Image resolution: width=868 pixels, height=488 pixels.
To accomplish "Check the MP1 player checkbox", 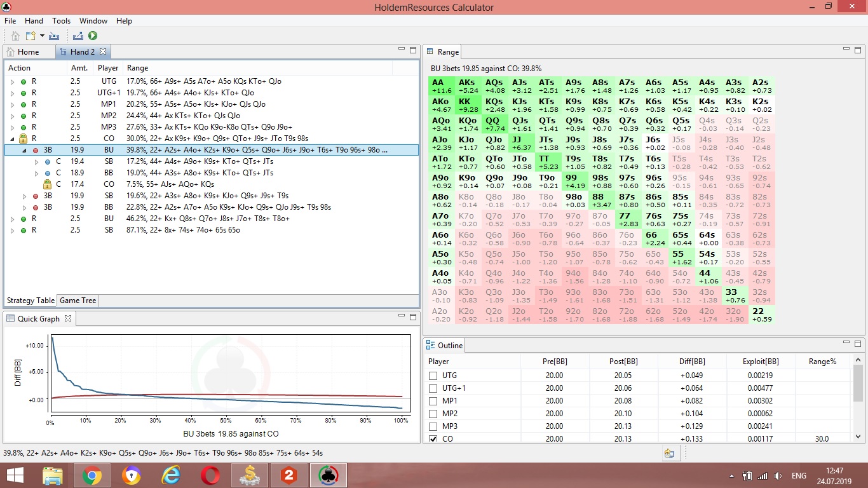I will (x=433, y=401).
